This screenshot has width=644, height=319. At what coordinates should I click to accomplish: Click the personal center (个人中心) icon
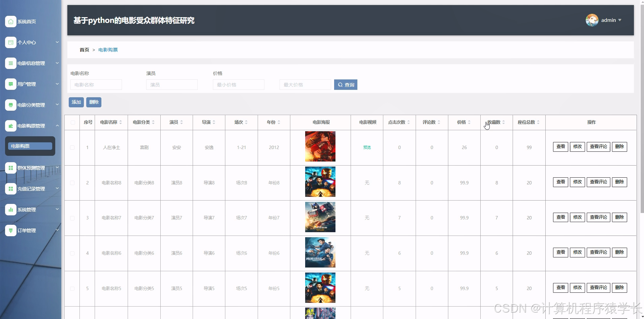point(11,42)
